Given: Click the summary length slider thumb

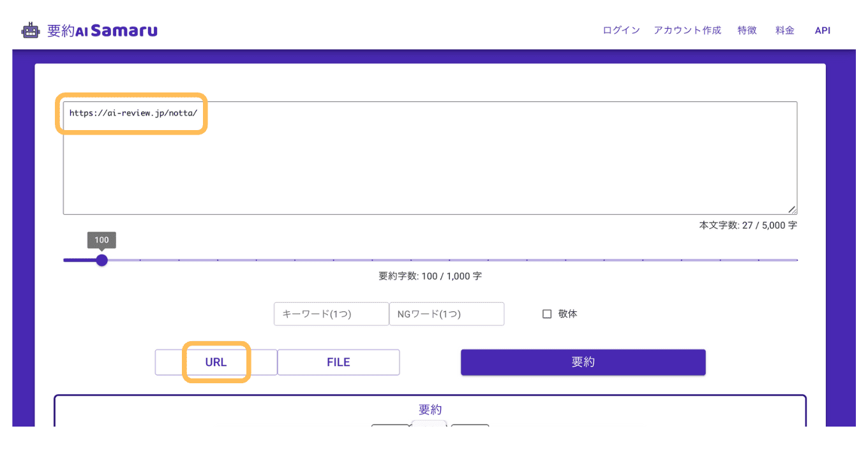Looking at the screenshot, I should tap(101, 260).
